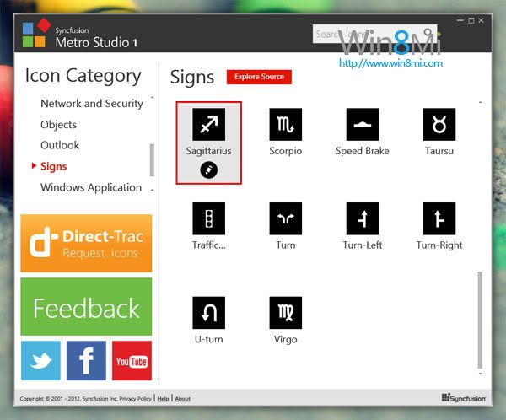Choose the Turn icon with split arrows
The image size is (506, 420).
point(286,218)
